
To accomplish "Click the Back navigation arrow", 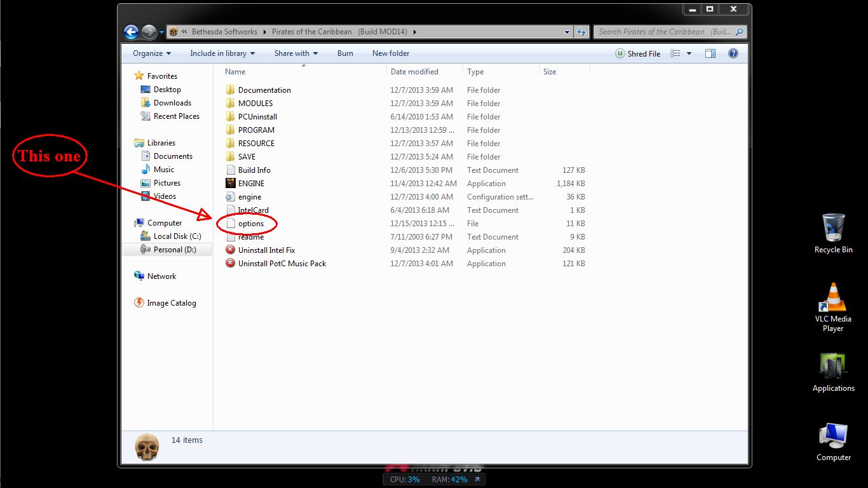I will tap(132, 31).
